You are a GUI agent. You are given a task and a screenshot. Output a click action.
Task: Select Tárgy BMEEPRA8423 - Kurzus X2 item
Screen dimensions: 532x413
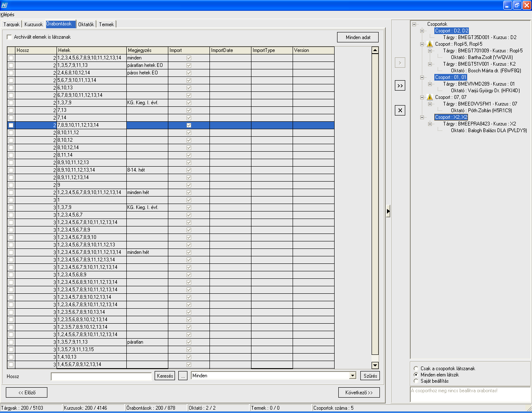[480, 124]
